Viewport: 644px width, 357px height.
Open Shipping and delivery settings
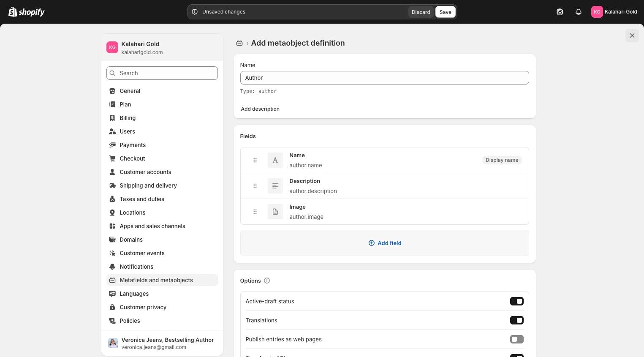[148, 185]
